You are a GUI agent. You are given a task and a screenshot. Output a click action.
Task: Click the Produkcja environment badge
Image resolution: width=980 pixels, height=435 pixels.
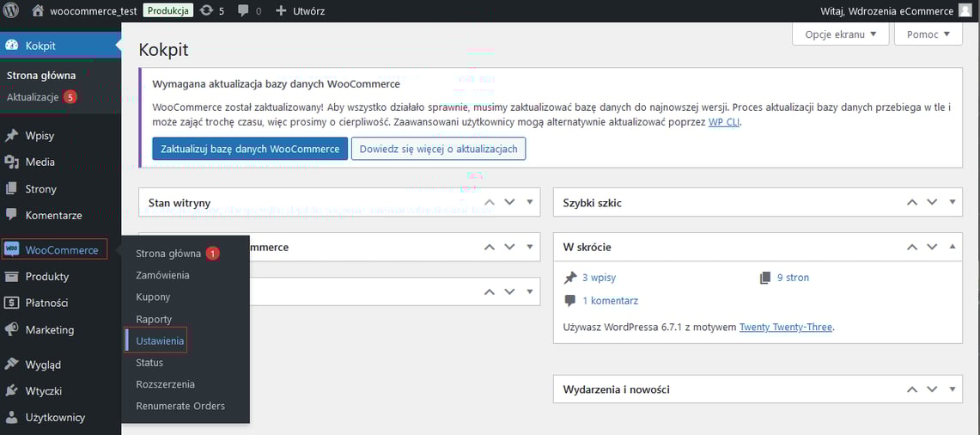click(167, 10)
